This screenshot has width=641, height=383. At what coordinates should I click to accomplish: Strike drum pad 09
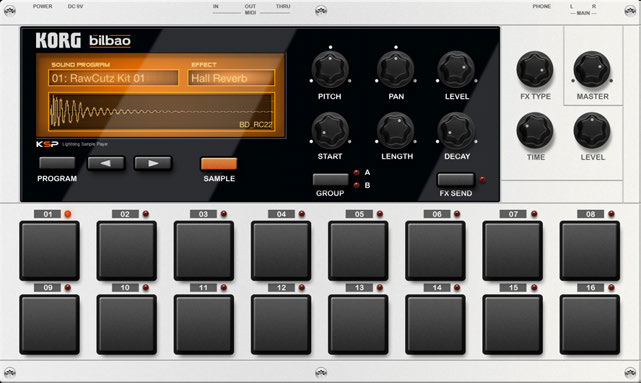(x=49, y=324)
